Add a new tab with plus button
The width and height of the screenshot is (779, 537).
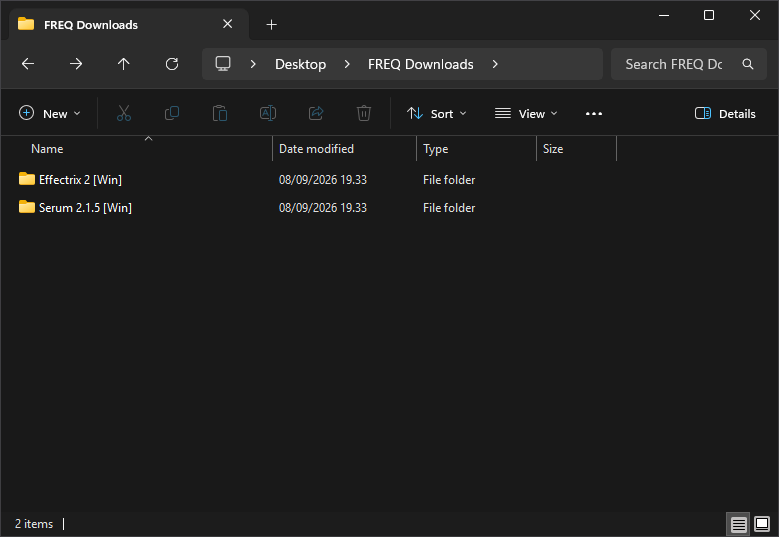click(x=271, y=24)
